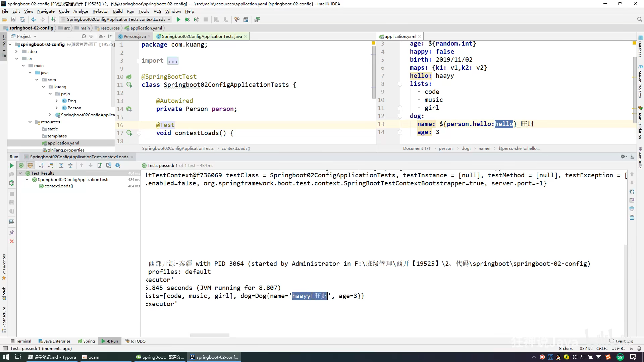
Task: Pin the Run tab
Action: coord(12,233)
